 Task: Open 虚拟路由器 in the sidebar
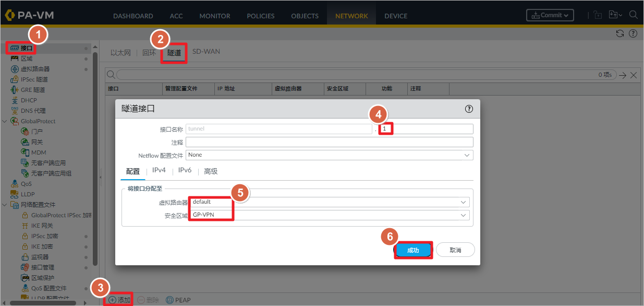click(35, 69)
